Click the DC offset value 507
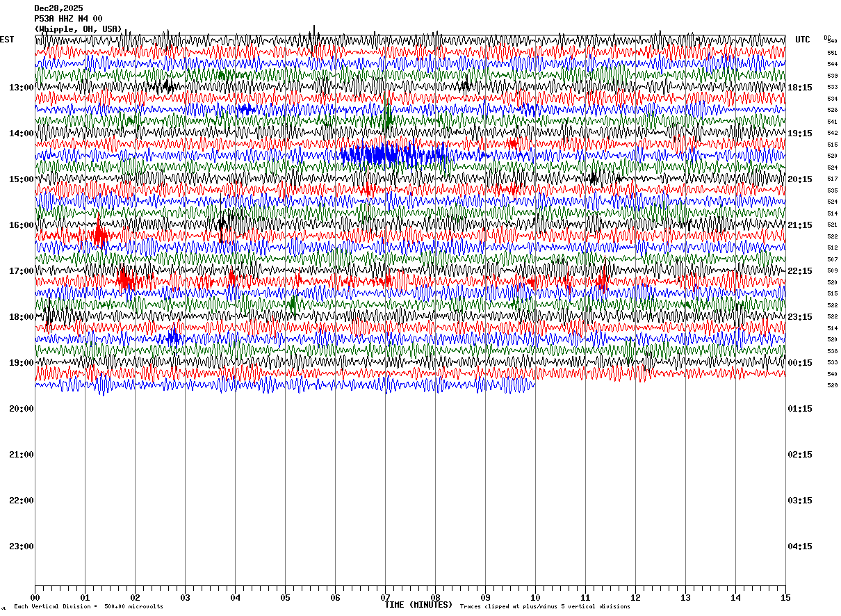Image resolution: width=841 pixels, height=616 pixels. pyautogui.click(x=832, y=259)
